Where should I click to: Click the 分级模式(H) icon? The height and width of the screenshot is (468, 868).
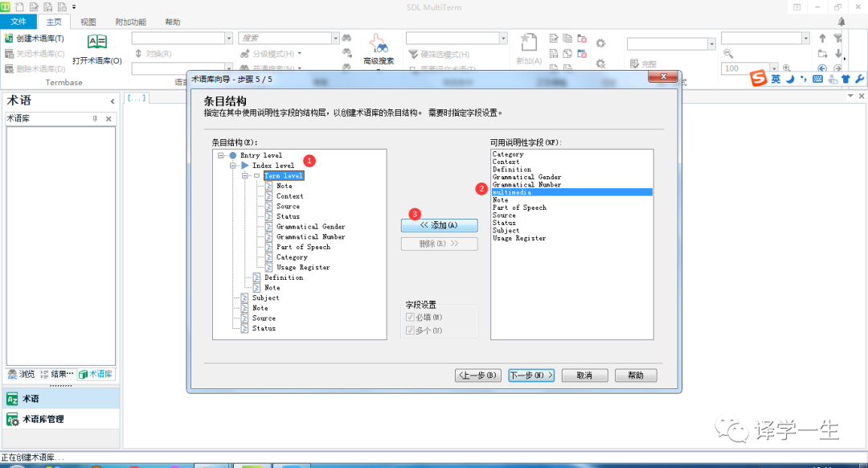tap(244, 54)
